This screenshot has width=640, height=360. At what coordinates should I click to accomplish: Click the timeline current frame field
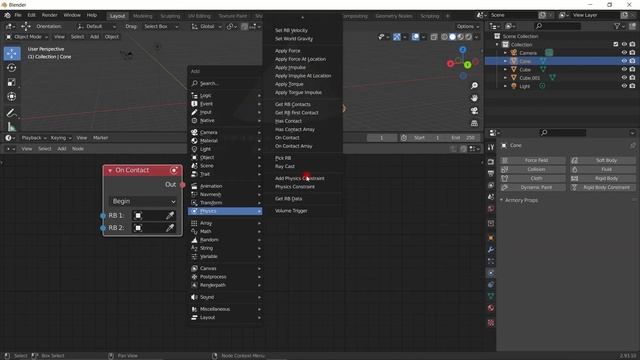click(382, 138)
